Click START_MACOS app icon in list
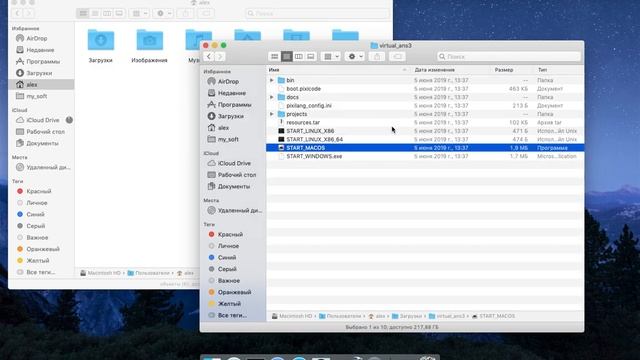This screenshot has height=360, width=640. (x=281, y=148)
